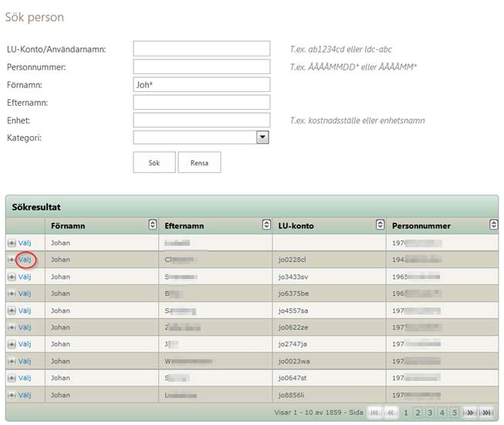The width and height of the screenshot is (504, 425).
Task: Select Välj for jo0228cl row
Action: tap(25, 260)
